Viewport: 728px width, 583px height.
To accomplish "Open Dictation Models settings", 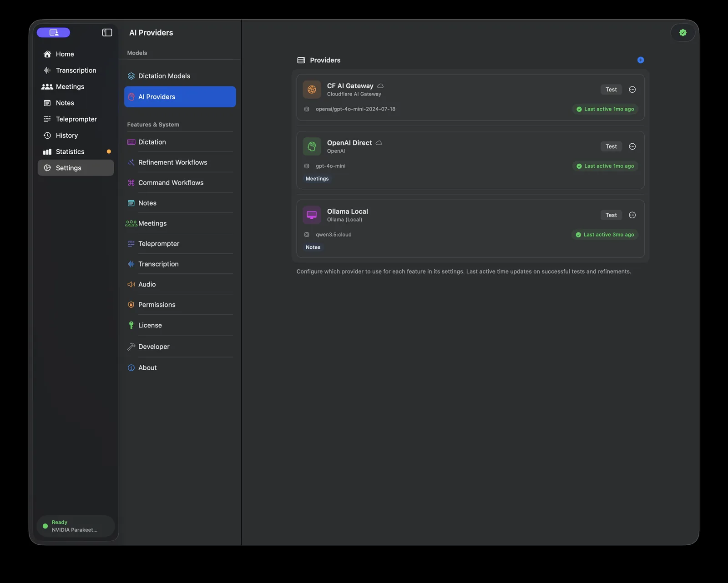I will tap(180, 76).
